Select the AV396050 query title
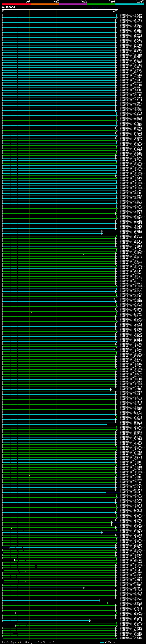This screenshot has width=146, height=644. tap(8, 7)
